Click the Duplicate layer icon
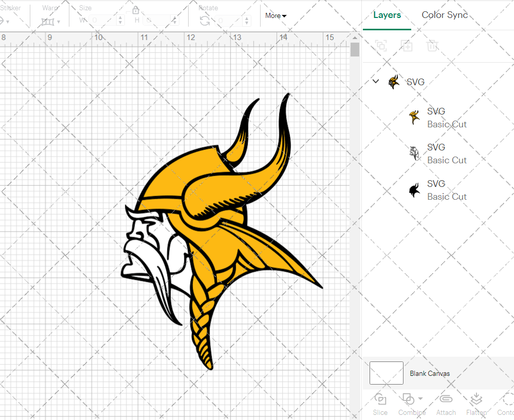514x420 pixels. [407, 46]
